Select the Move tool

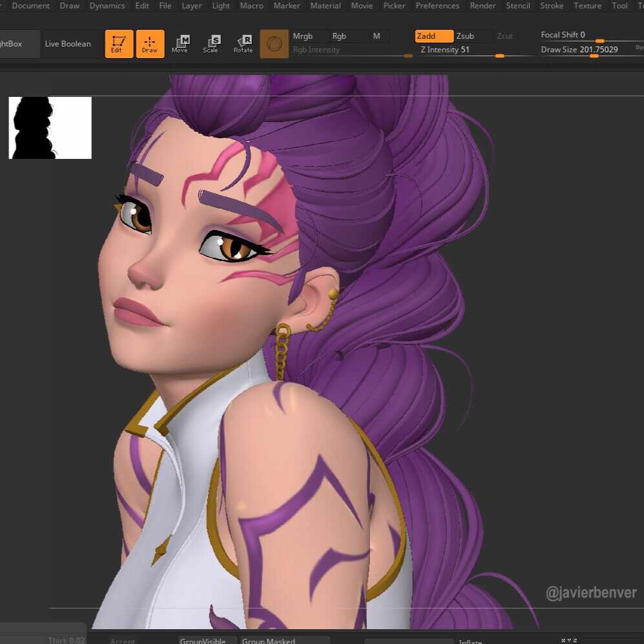pos(180,44)
